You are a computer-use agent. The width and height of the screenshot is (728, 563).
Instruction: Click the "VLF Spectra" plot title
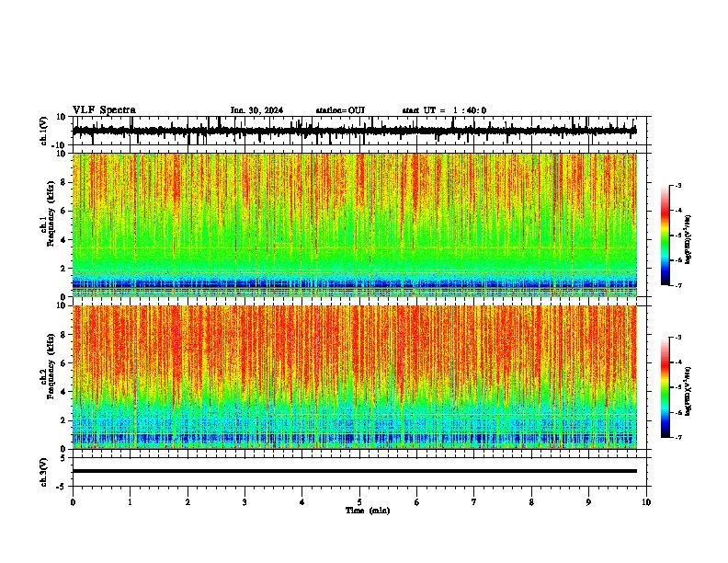coord(104,110)
